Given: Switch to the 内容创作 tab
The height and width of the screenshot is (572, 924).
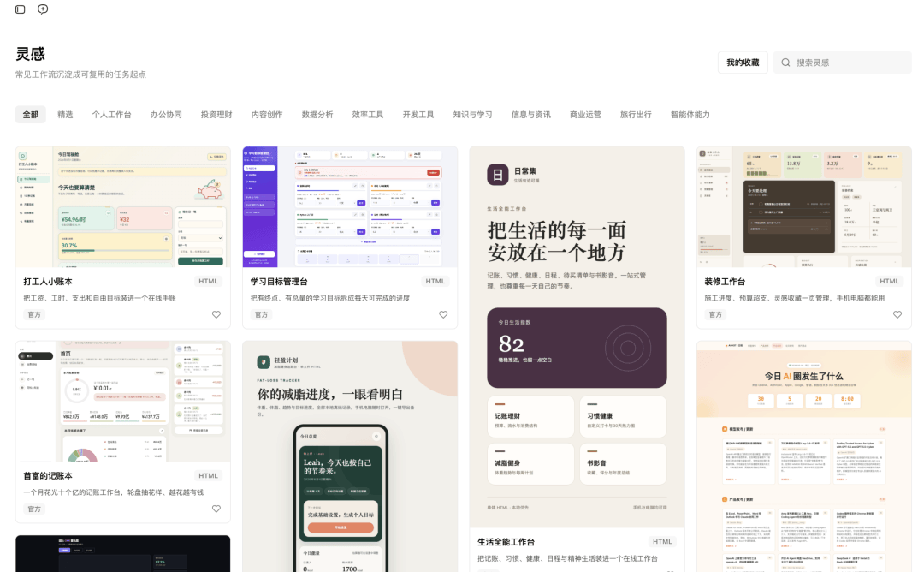Looking at the screenshot, I should (x=267, y=115).
